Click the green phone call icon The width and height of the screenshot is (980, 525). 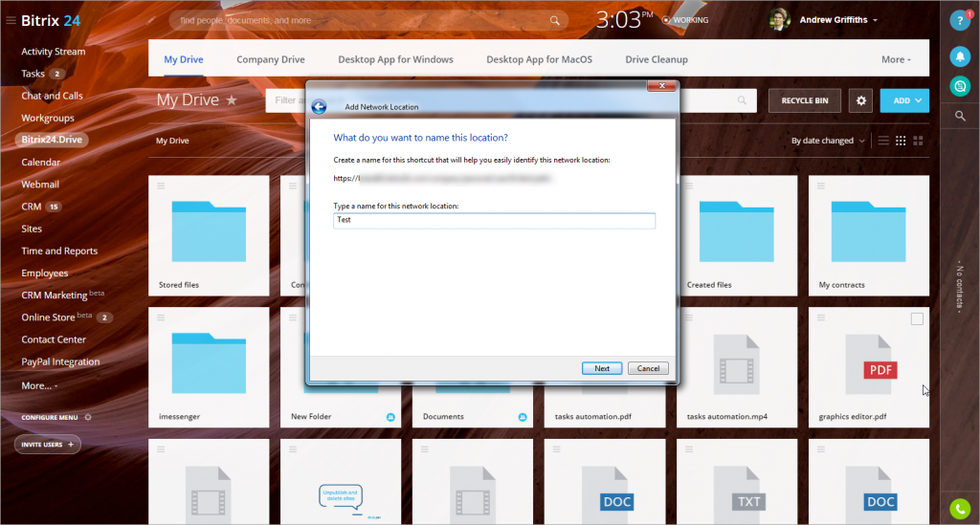(x=959, y=509)
